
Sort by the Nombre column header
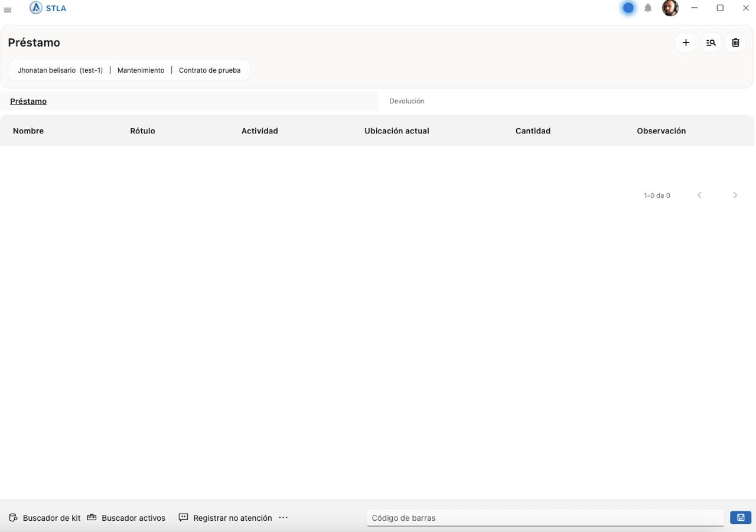(x=28, y=131)
